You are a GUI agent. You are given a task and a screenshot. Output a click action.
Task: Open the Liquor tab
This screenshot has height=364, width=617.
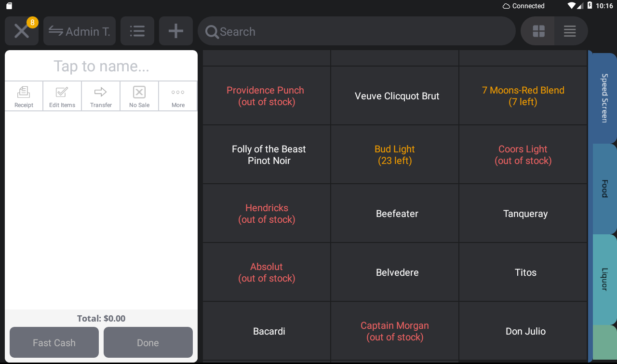tap(604, 279)
